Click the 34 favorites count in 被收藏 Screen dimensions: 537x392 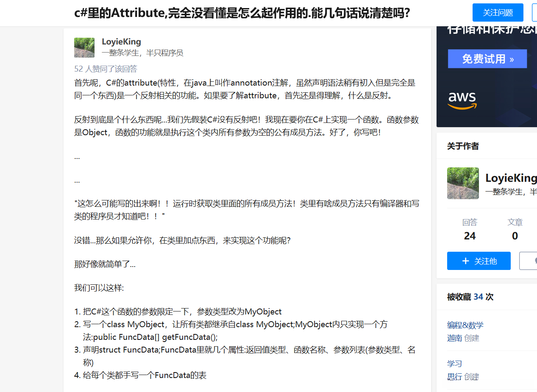click(x=478, y=297)
